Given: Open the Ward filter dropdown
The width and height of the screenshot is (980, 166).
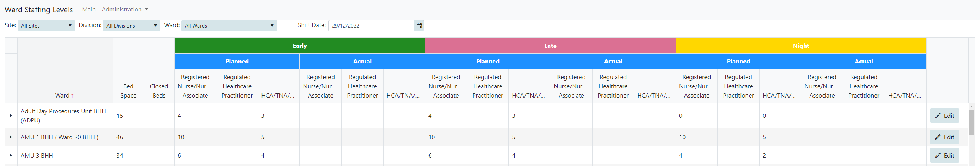Looking at the screenshot, I should [x=229, y=26].
